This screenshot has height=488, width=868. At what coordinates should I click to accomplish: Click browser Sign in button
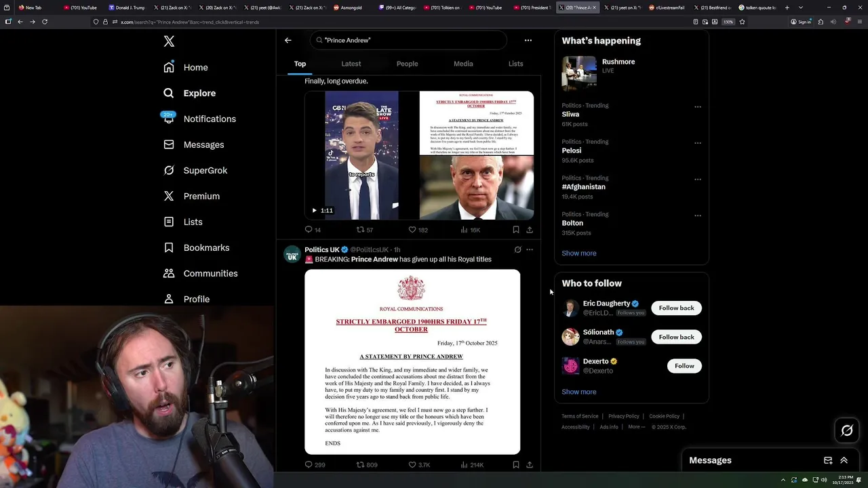[x=801, y=22]
